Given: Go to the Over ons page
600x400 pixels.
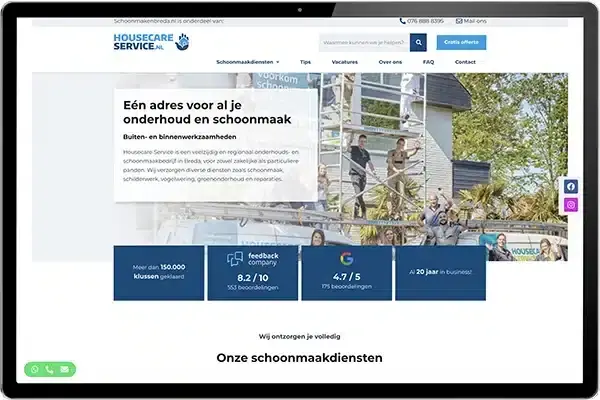Looking at the screenshot, I should (x=390, y=62).
